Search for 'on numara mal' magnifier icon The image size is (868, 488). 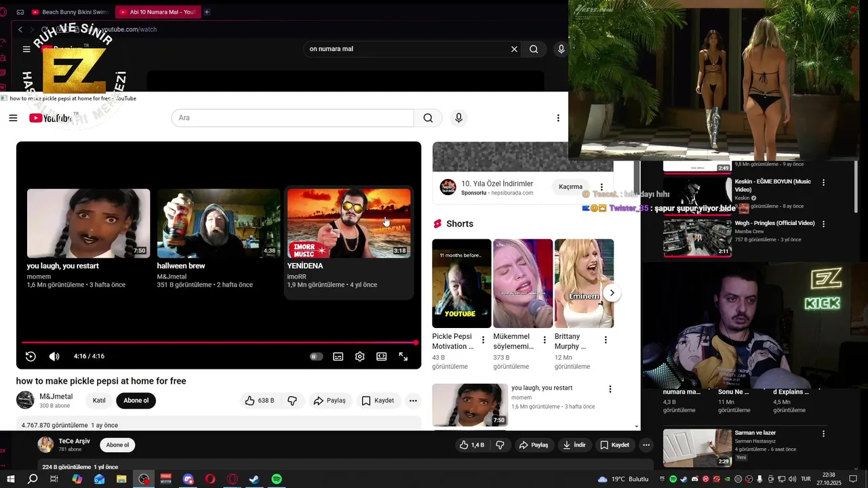534,49
